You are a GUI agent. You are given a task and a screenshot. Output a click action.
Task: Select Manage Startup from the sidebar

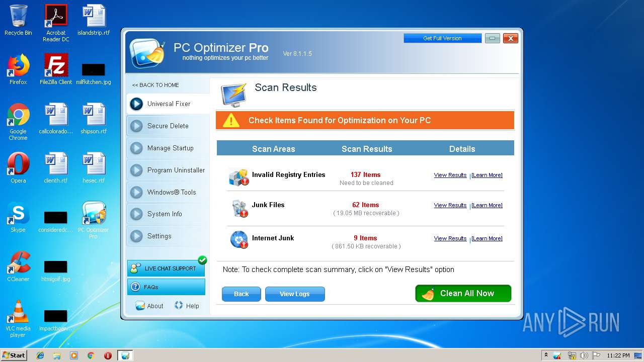tap(168, 148)
